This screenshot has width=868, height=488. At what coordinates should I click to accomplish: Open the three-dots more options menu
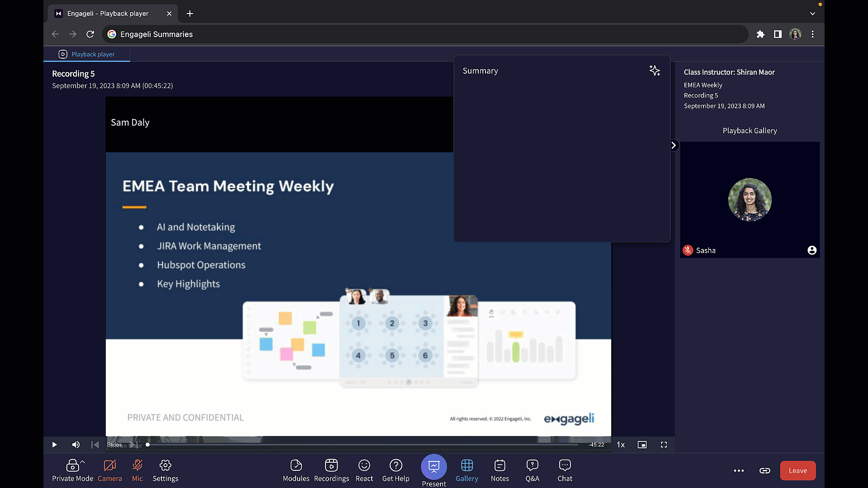[739, 471]
